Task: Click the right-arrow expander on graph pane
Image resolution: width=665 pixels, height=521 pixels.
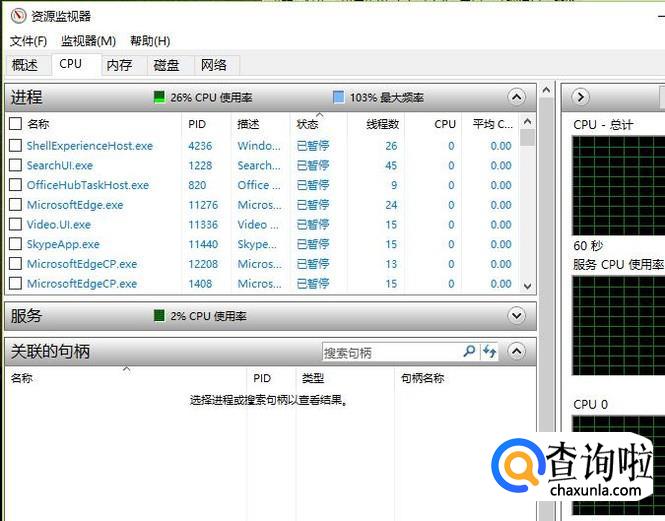Action: click(x=580, y=97)
